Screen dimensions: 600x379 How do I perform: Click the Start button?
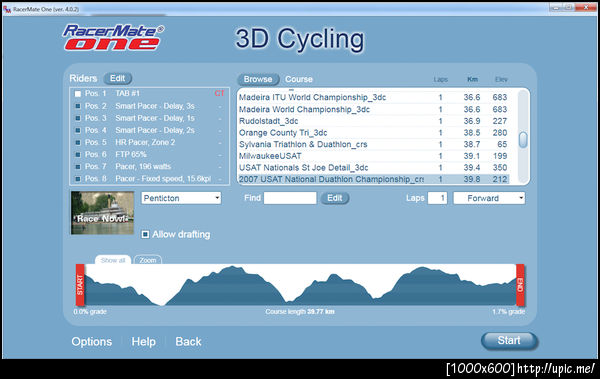tap(509, 340)
